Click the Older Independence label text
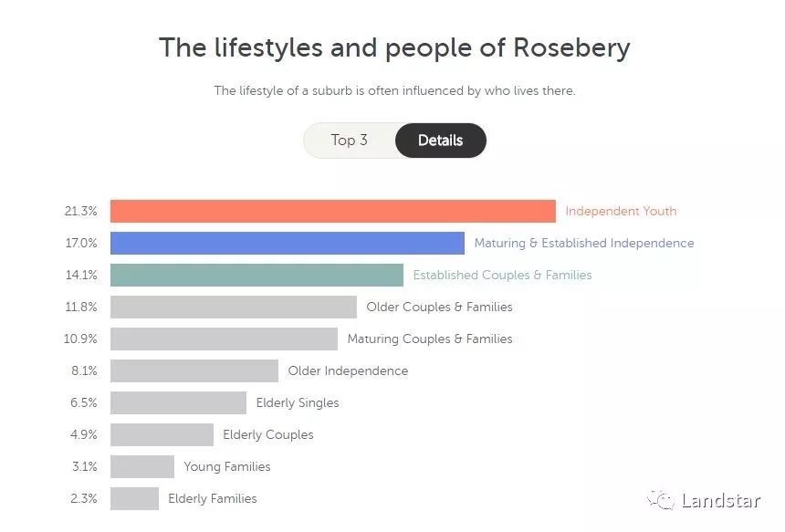This screenshot has height=532, width=785. (x=348, y=370)
